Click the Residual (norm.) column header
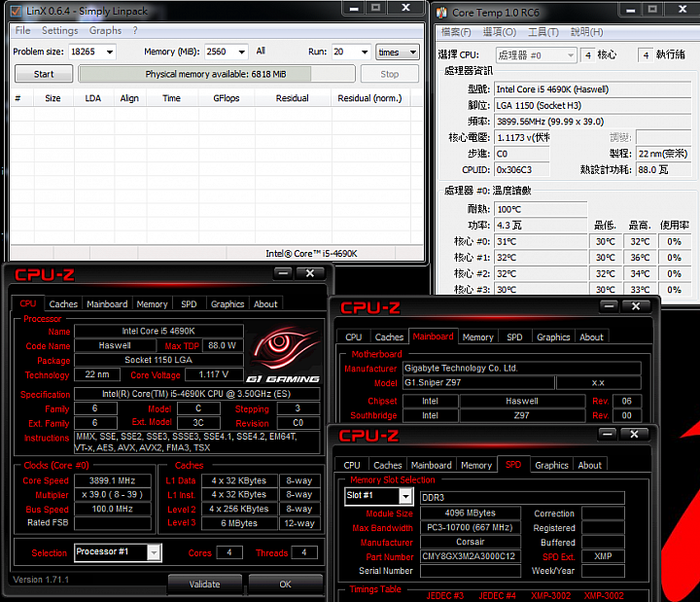This screenshot has height=602, width=700. click(x=369, y=98)
